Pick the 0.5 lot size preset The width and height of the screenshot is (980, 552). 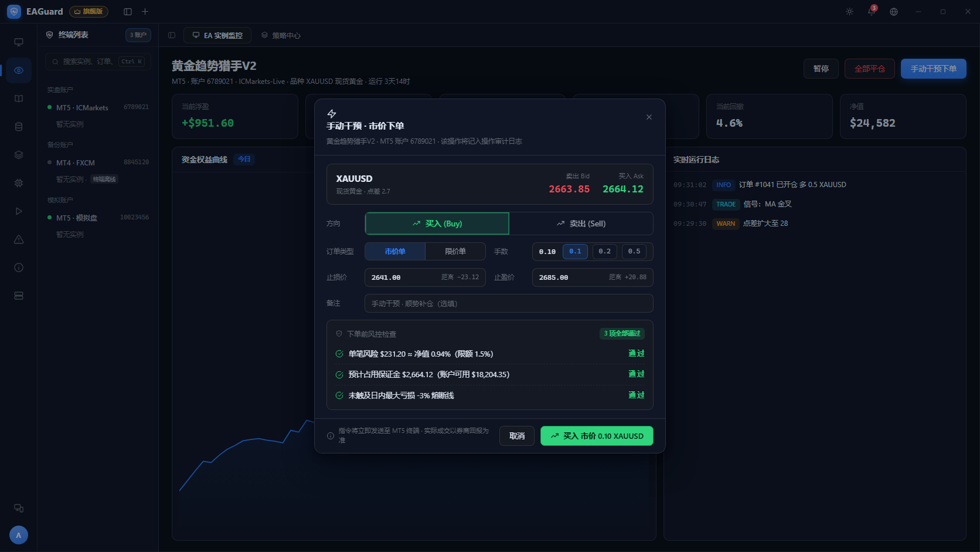[634, 252]
